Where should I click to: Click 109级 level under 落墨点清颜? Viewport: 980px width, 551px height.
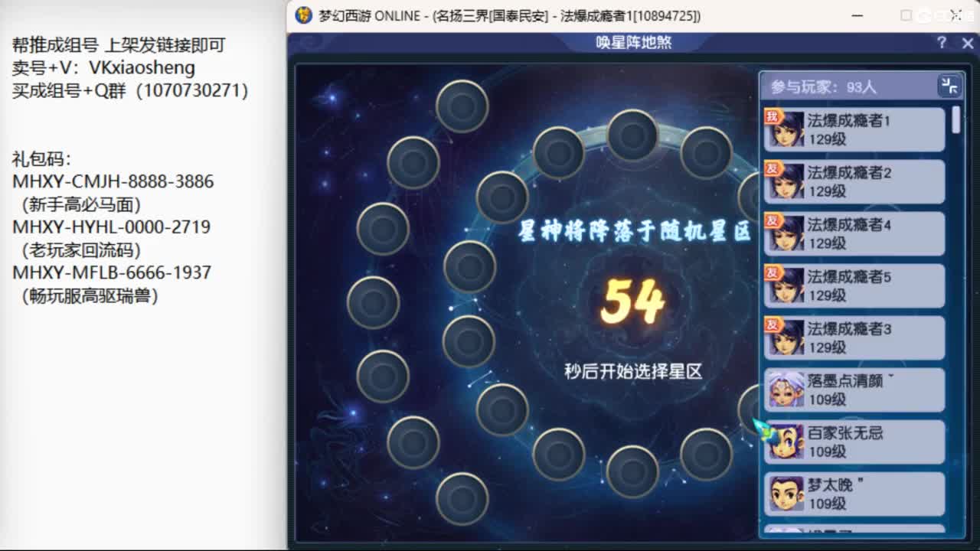point(828,400)
